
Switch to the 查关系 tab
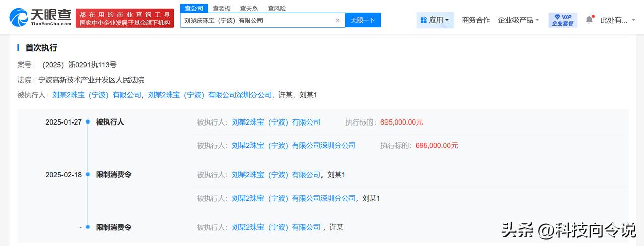click(x=249, y=8)
